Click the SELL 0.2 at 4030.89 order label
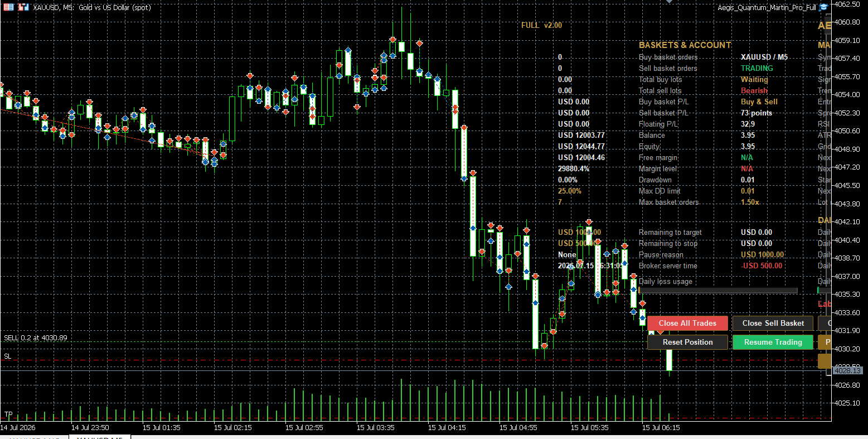The image size is (868, 439). tap(36, 338)
